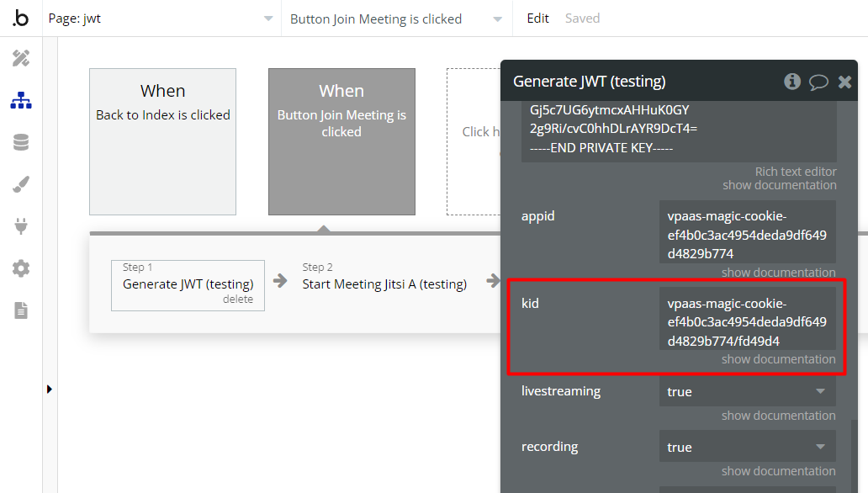This screenshot has width=868, height=493.
Task: Open the Data tab database icon
Action: coord(21,143)
